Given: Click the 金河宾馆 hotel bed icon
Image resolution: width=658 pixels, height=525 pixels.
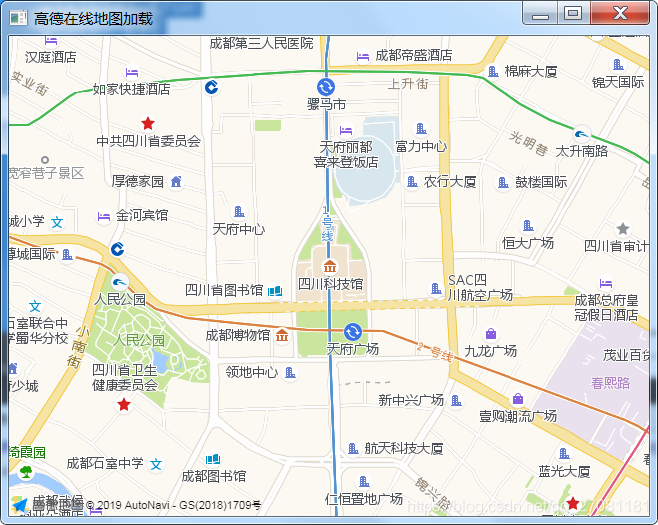Looking at the screenshot, I should [104, 217].
